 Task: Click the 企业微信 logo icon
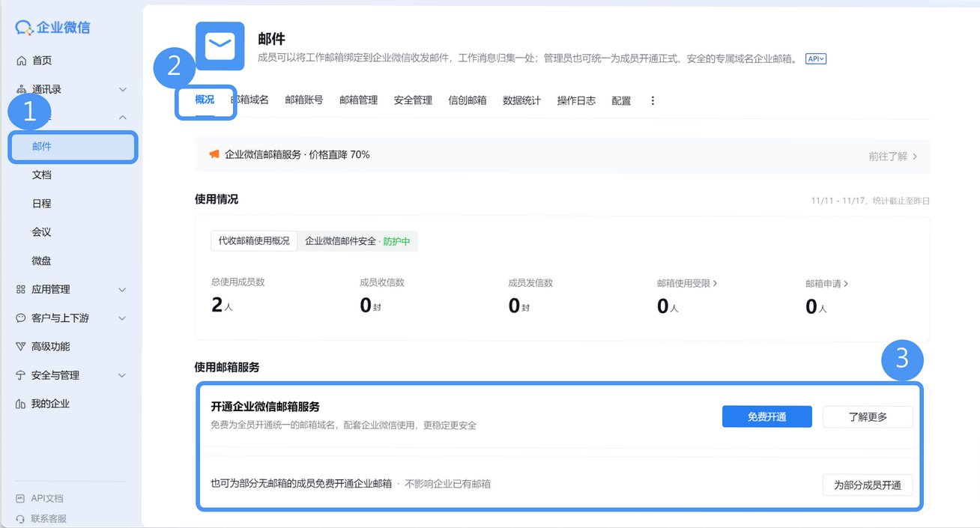pos(23,27)
